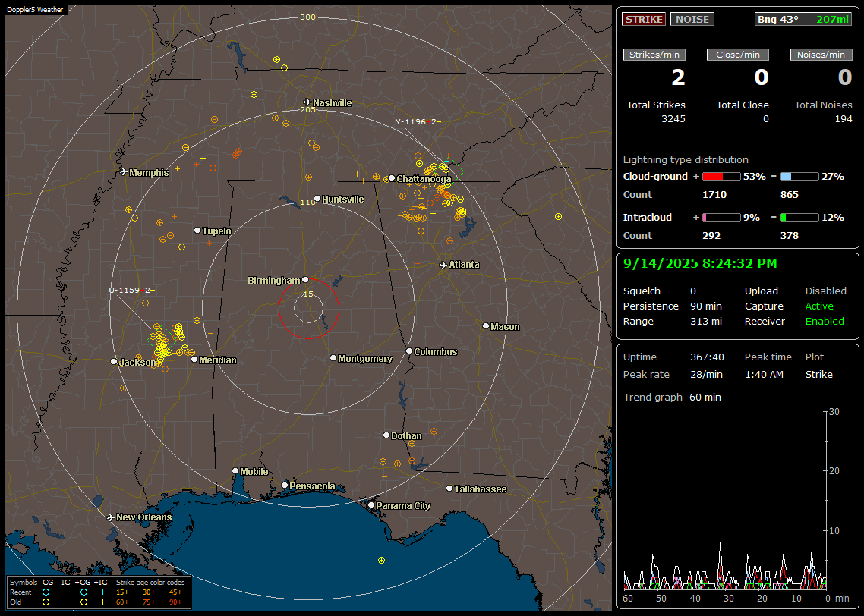Select the Huntsville city dot marker
Viewport: 864px width, 616px height.
coord(317,199)
